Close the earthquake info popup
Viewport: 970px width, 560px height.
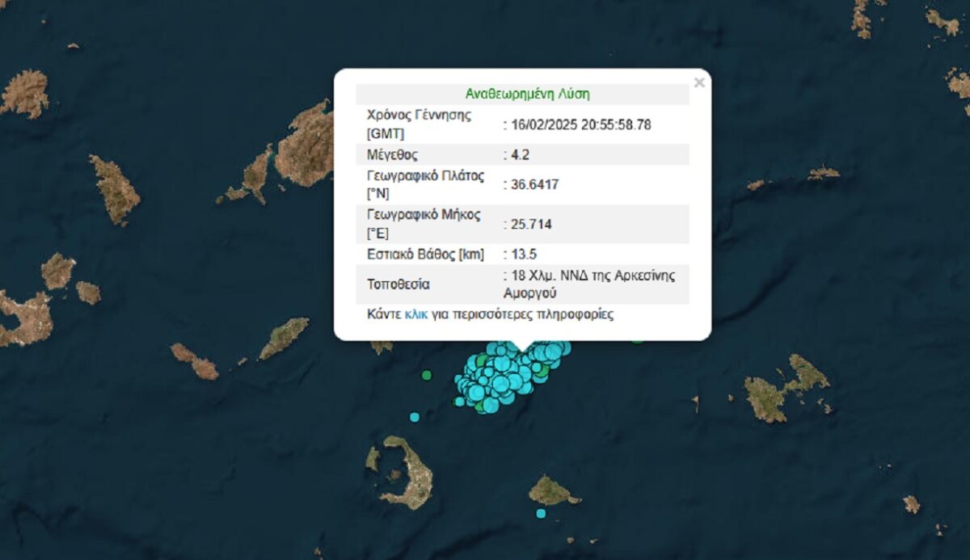(699, 82)
